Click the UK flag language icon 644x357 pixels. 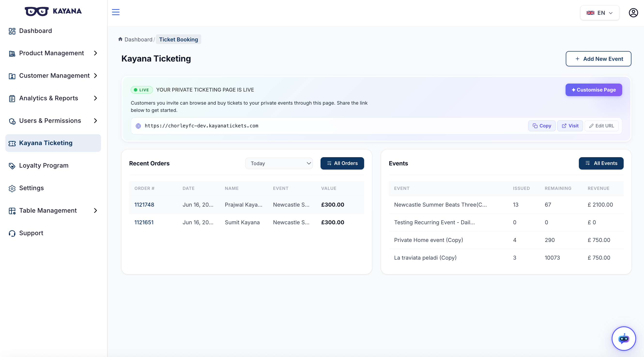click(590, 13)
